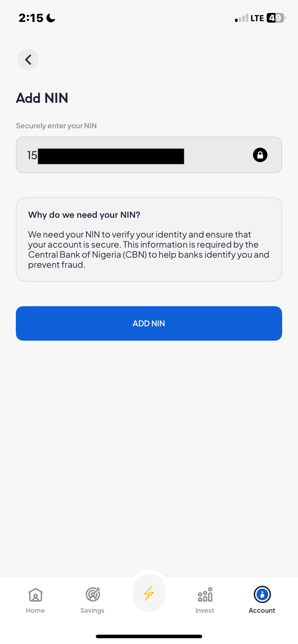
Task: Tap the "Why do we need your NIN?" heading
Action: [x=84, y=215]
